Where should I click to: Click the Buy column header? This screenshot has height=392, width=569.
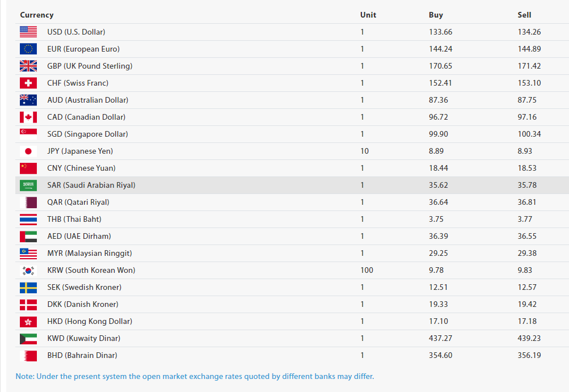436,15
